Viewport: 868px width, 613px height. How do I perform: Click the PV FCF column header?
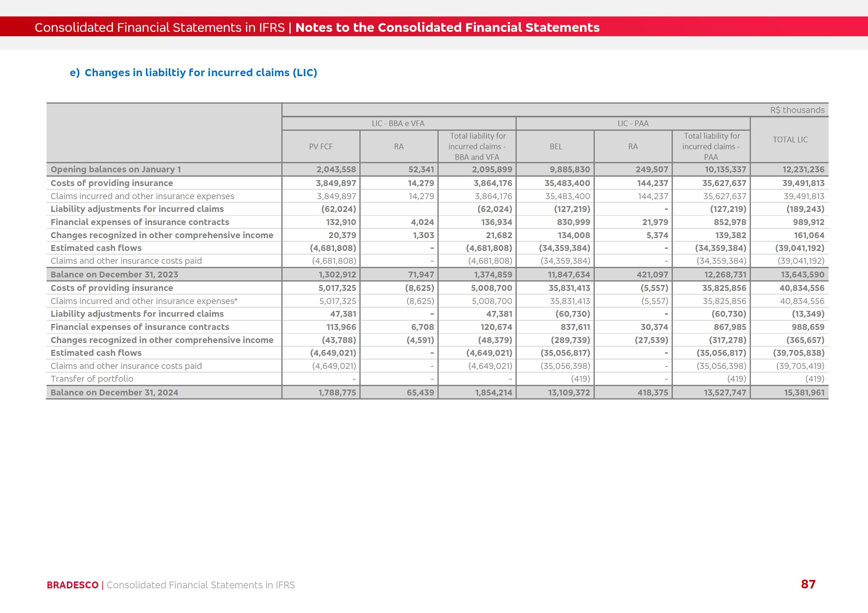(321, 147)
